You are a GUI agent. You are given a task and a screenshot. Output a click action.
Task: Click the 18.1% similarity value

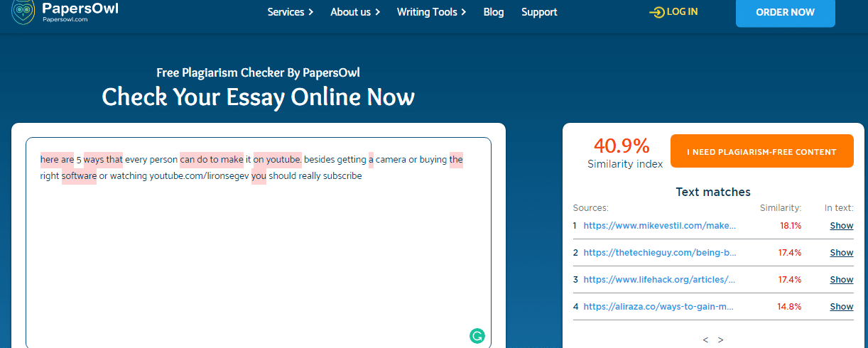tap(790, 226)
